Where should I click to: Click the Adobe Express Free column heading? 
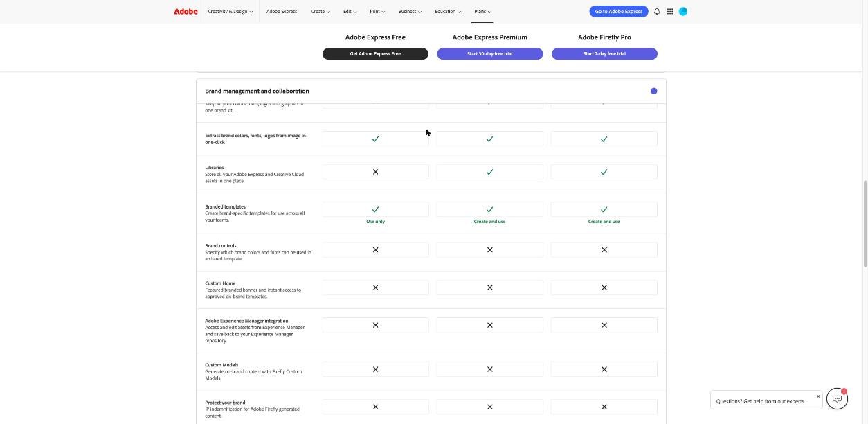click(x=375, y=37)
